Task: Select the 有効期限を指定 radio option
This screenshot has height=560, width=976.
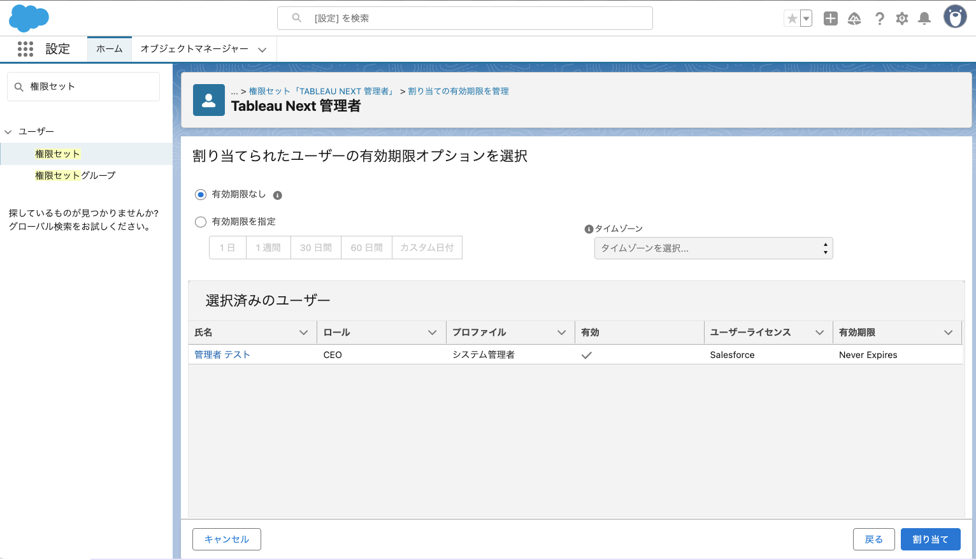Action: pyautogui.click(x=201, y=222)
